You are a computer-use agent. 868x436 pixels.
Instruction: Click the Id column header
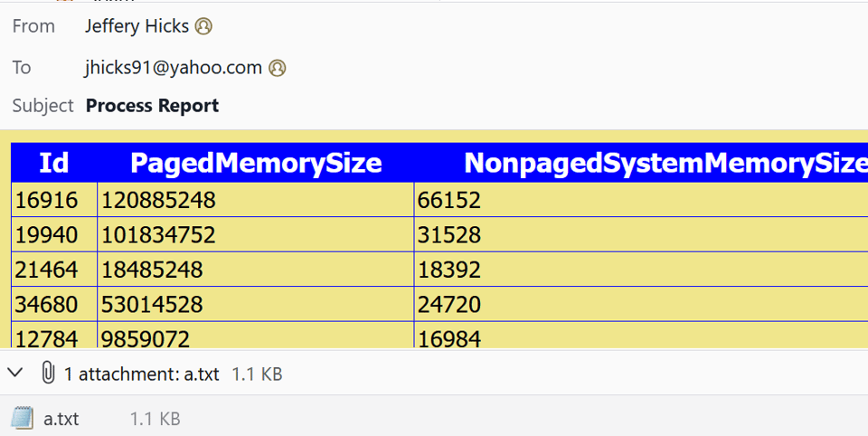54,163
